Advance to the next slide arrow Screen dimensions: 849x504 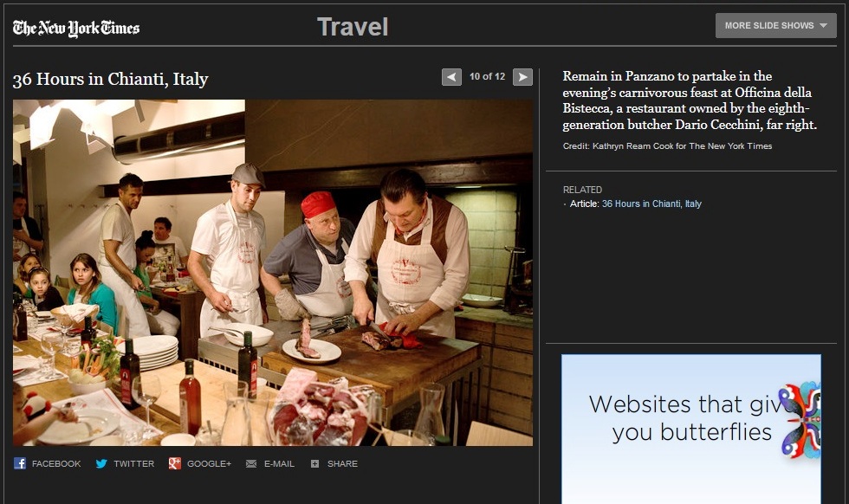pos(522,77)
